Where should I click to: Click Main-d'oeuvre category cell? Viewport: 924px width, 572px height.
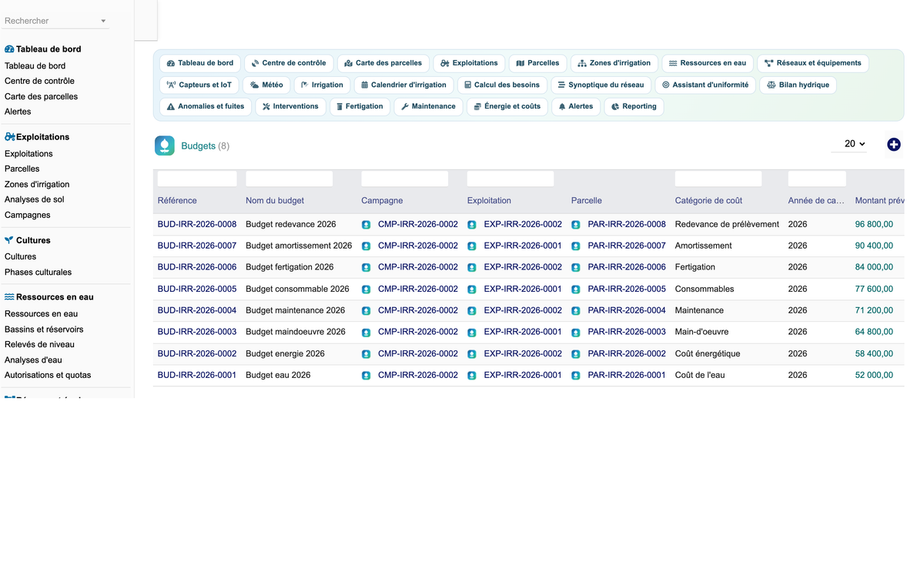[x=701, y=333]
